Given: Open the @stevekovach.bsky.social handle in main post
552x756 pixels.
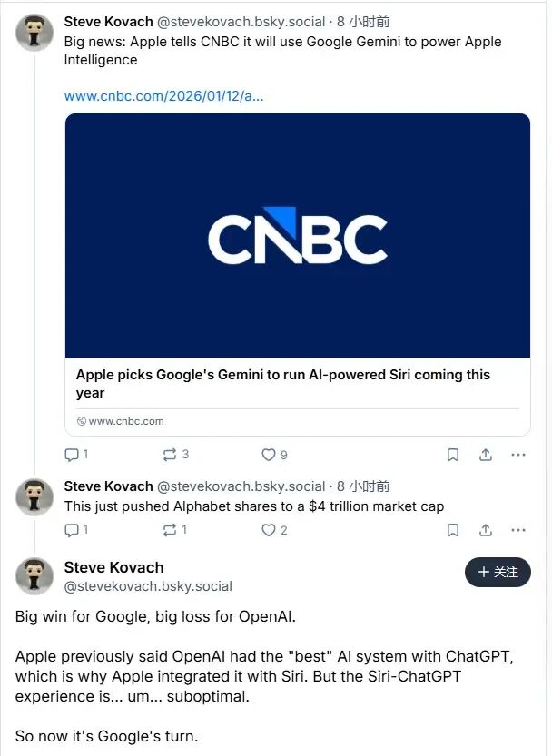Looking at the screenshot, I should [148, 586].
